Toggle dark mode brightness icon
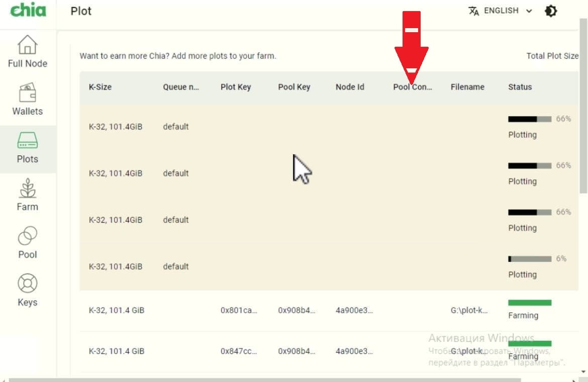 [550, 11]
